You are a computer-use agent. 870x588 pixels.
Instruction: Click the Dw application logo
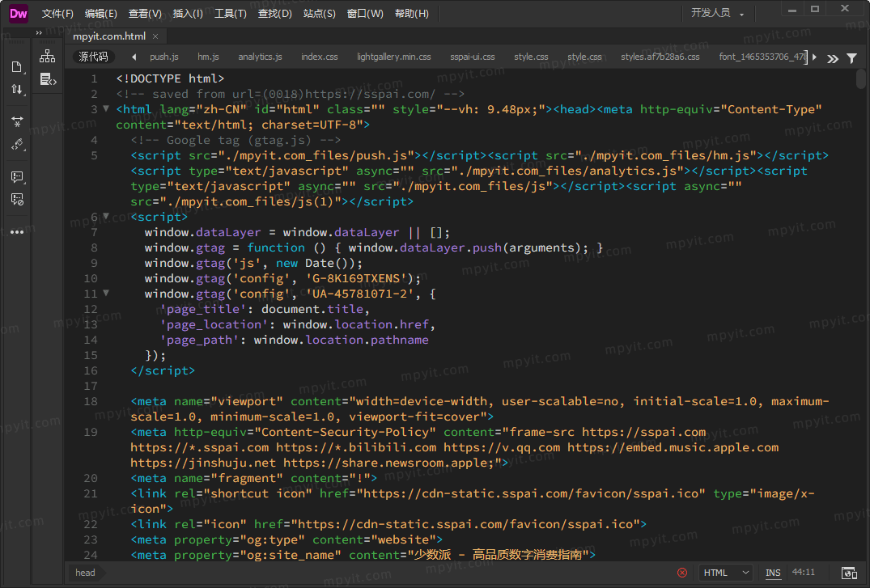pyautogui.click(x=19, y=14)
